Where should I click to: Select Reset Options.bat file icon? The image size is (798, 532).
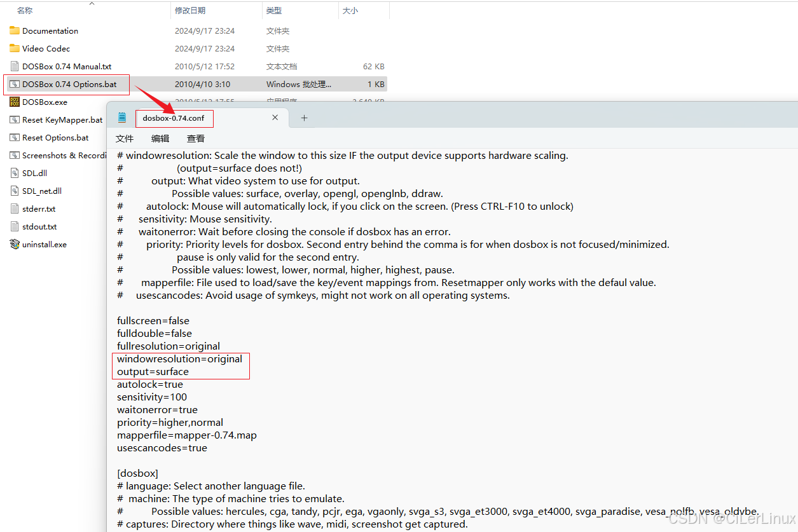point(15,137)
